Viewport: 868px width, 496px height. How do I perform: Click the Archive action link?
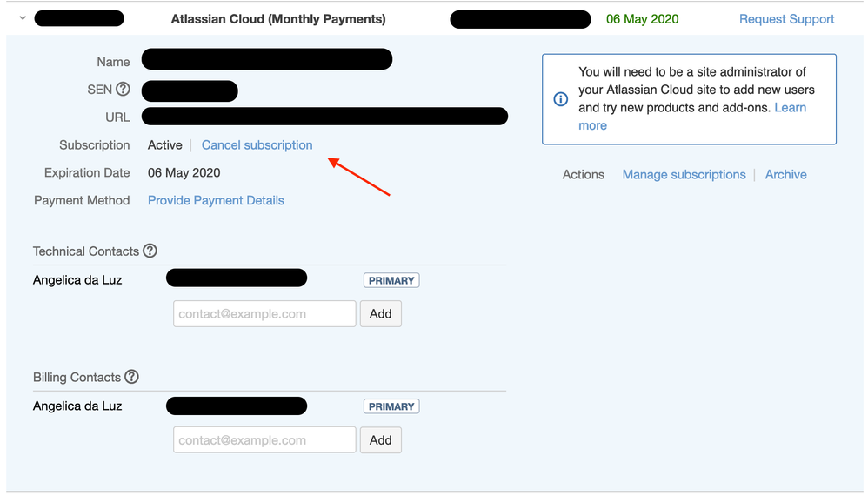point(785,174)
